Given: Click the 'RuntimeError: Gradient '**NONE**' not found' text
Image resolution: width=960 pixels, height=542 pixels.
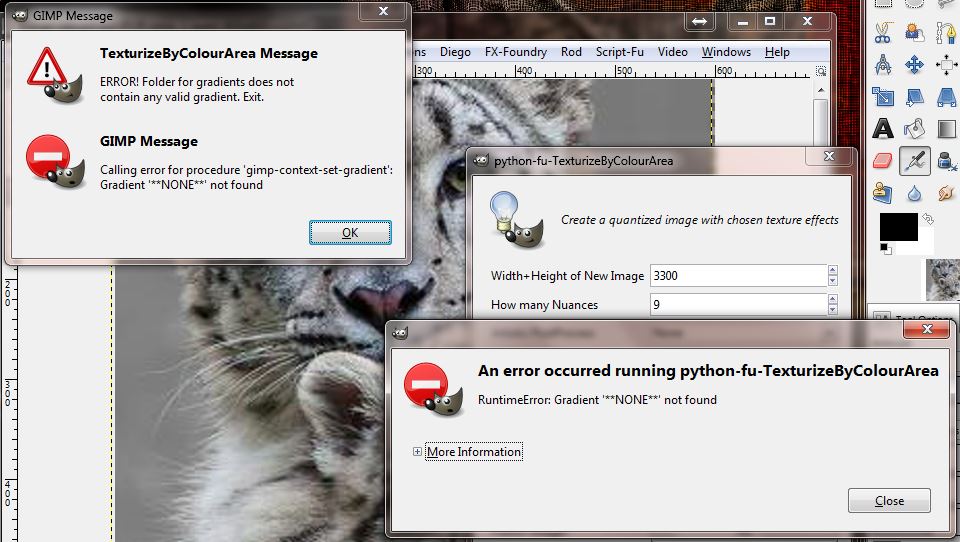Looking at the screenshot, I should [x=597, y=400].
